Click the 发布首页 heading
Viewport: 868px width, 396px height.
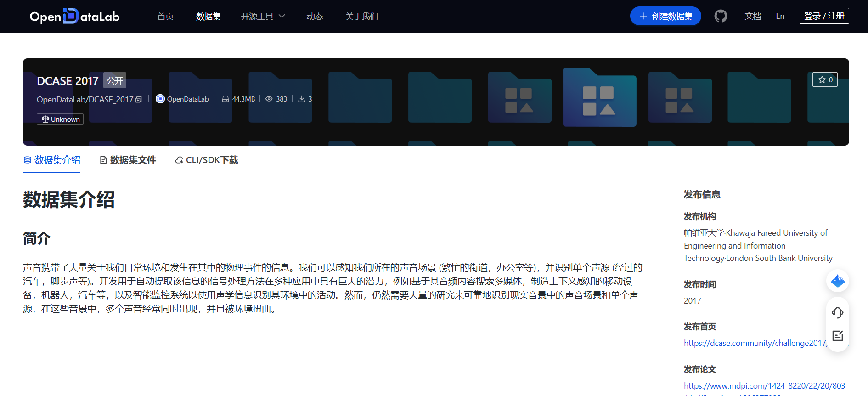coord(699,327)
